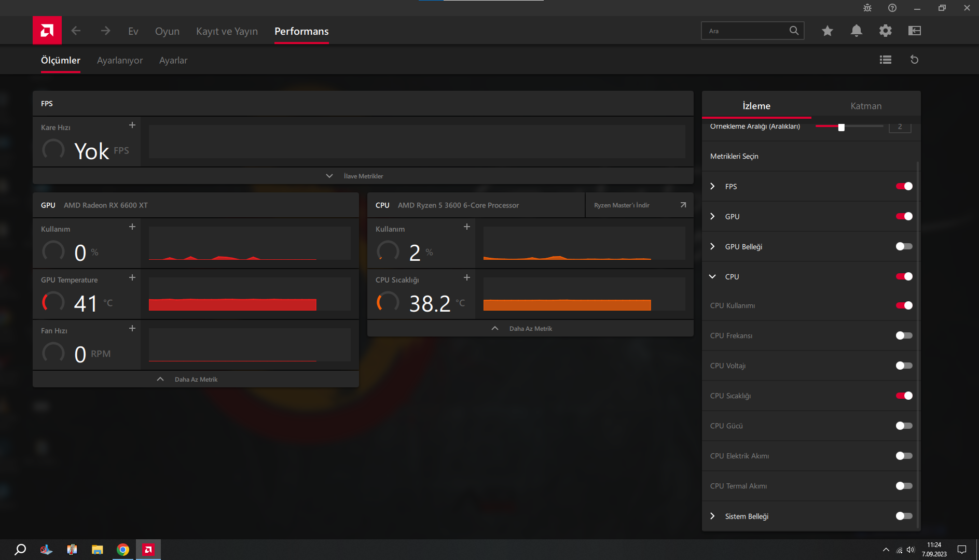Open settings gear icon
Screen dimensions: 979x560
point(886,31)
